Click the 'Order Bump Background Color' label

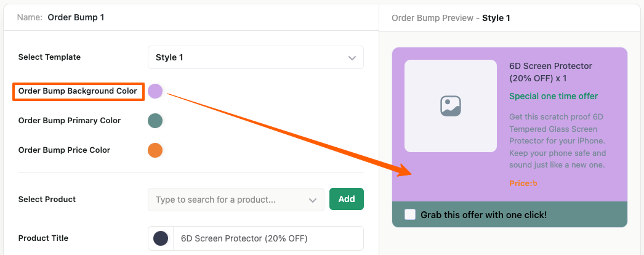[78, 91]
